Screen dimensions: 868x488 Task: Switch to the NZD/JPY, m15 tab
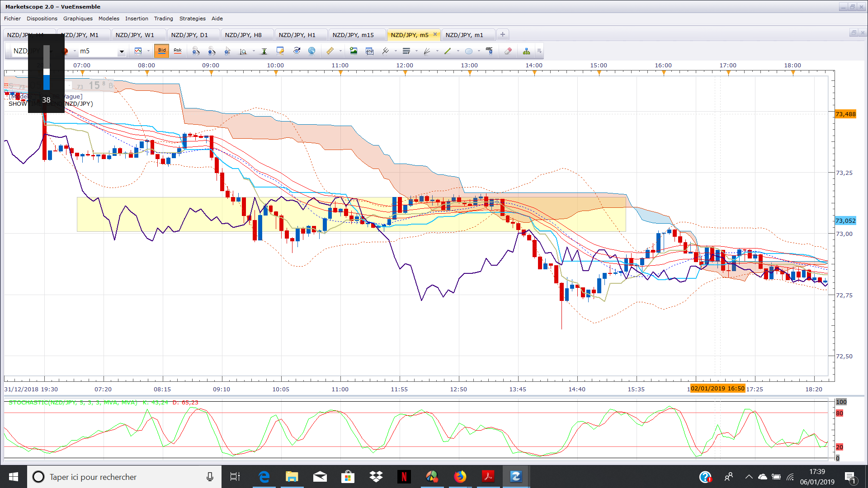click(357, 35)
